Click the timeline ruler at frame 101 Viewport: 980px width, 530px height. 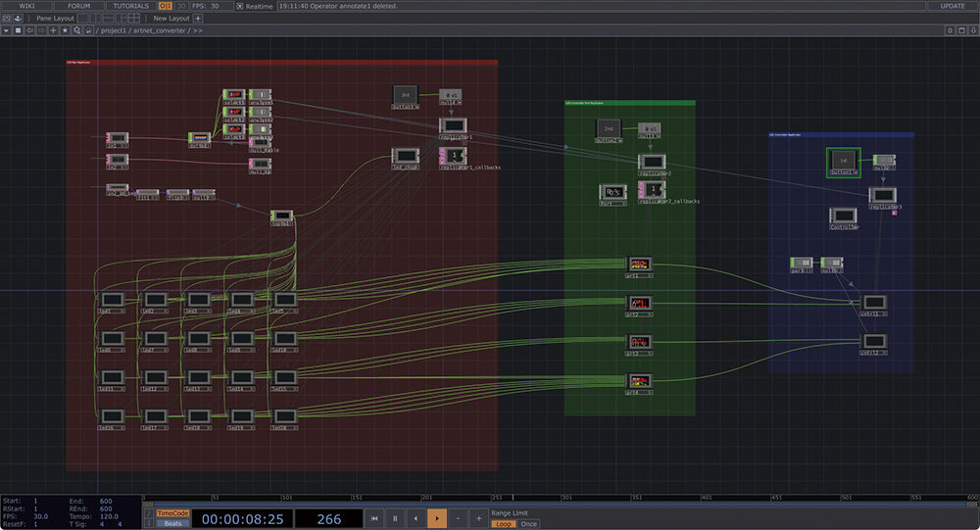click(288, 498)
